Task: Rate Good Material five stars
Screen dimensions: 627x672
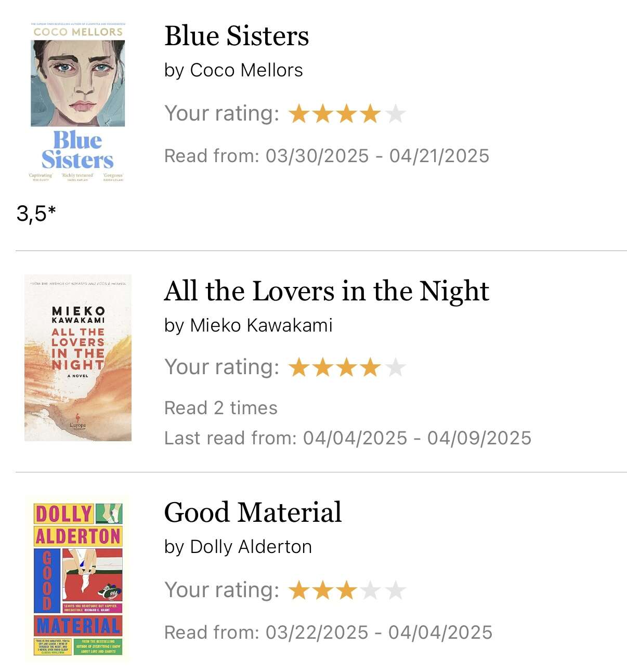Action: coord(395,590)
